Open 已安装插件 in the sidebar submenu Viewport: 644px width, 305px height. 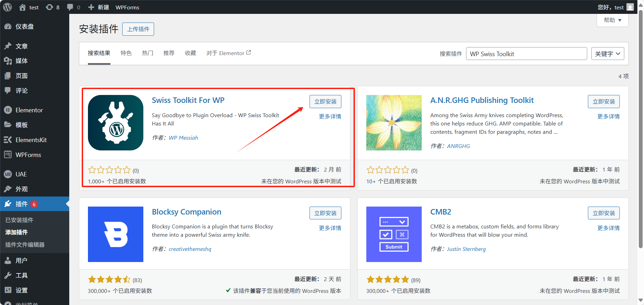pos(19,220)
